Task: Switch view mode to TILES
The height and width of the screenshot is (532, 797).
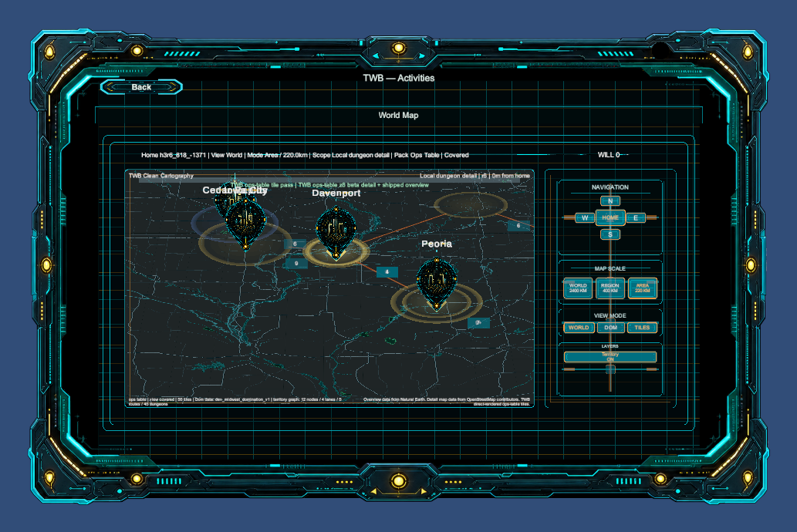Action: point(642,328)
